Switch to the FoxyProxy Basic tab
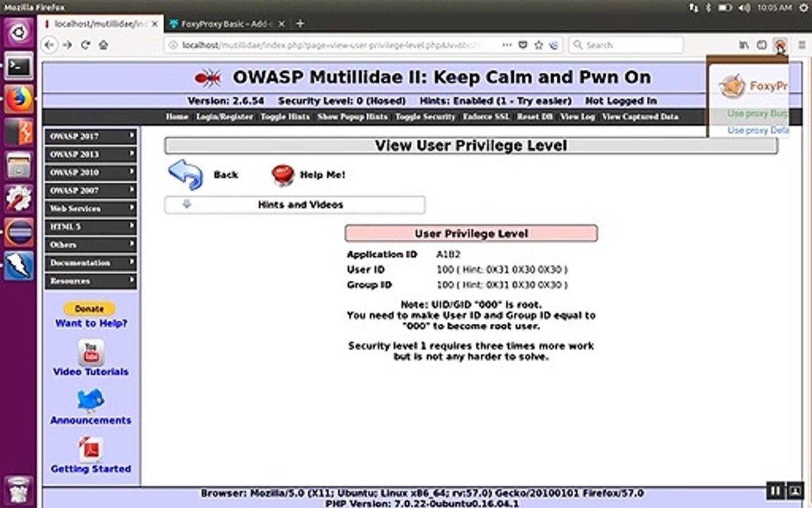The width and height of the screenshot is (812, 508). 227,24
